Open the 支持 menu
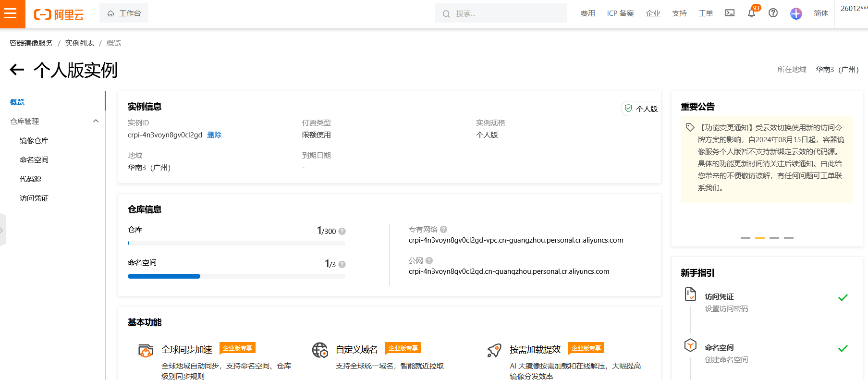This screenshot has width=868, height=380. pos(679,13)
